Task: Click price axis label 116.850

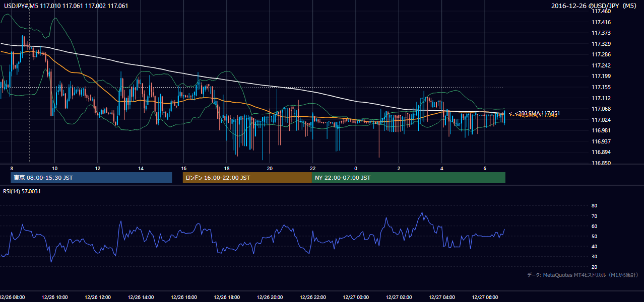Action: 601,163
